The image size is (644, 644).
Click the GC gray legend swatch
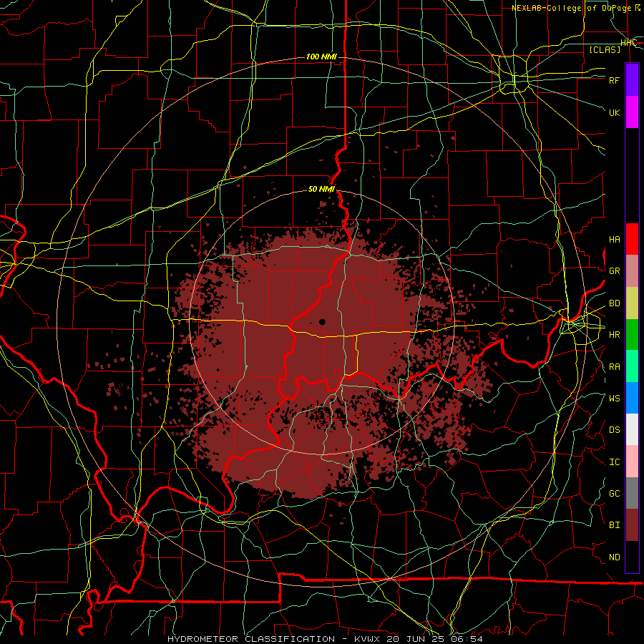point(632,493)
